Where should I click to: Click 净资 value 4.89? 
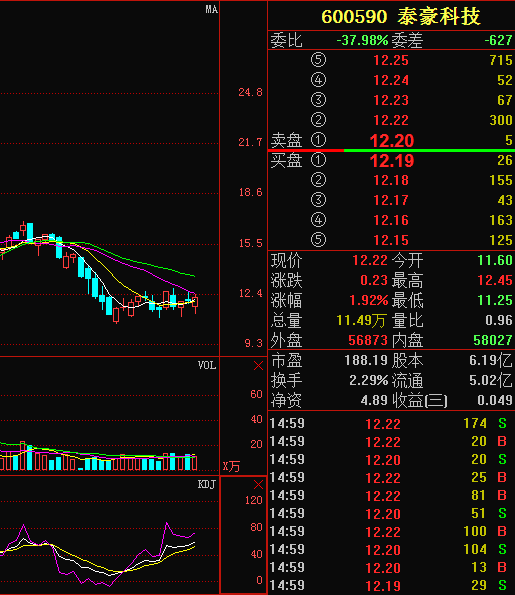point(374,400)
